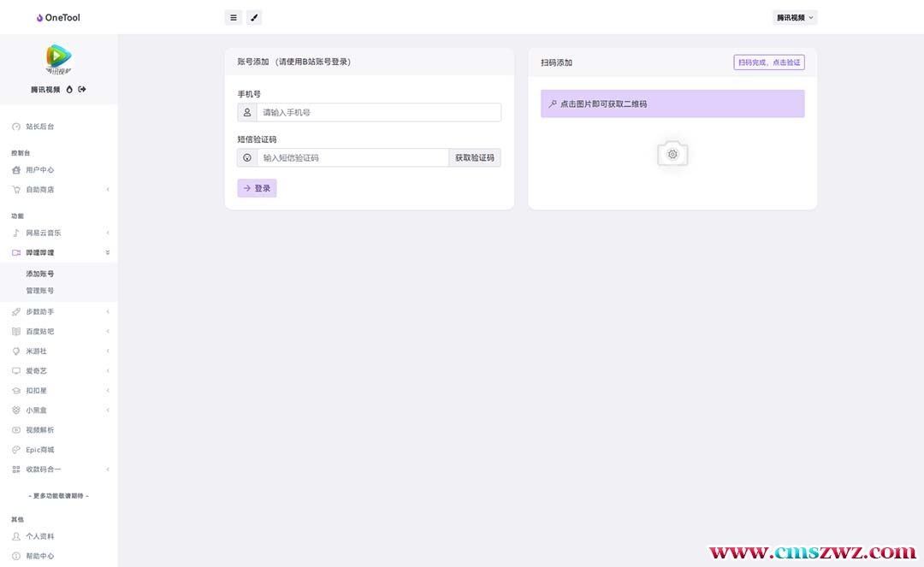Click the OneTool logo

click(x=58, y=17)
